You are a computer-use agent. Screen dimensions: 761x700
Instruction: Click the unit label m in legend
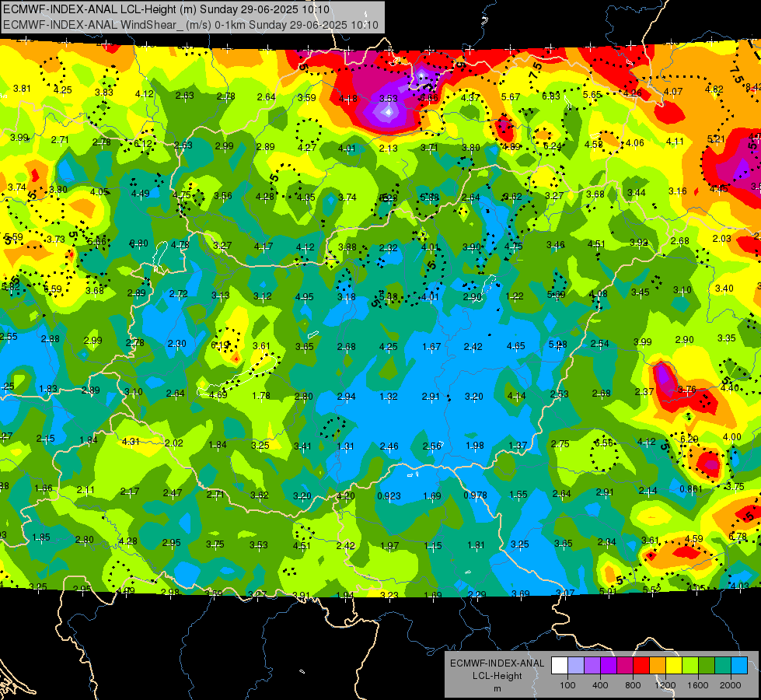click(x=497, y=688)
